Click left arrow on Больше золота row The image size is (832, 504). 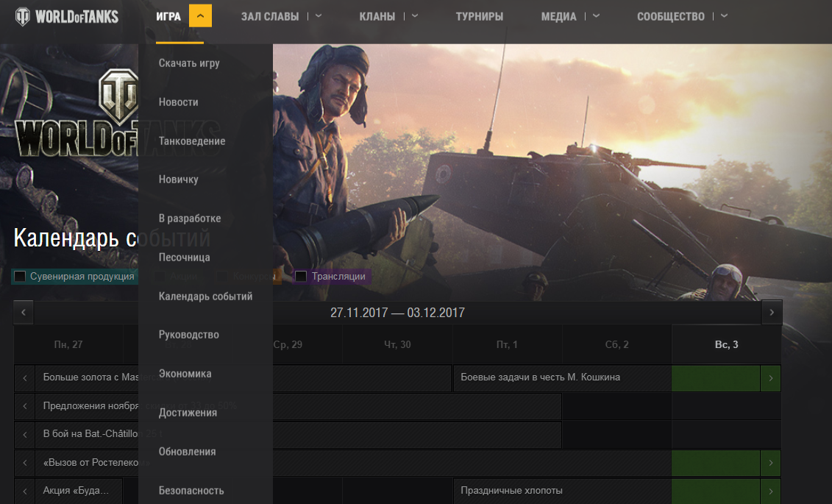coord(25,378)
